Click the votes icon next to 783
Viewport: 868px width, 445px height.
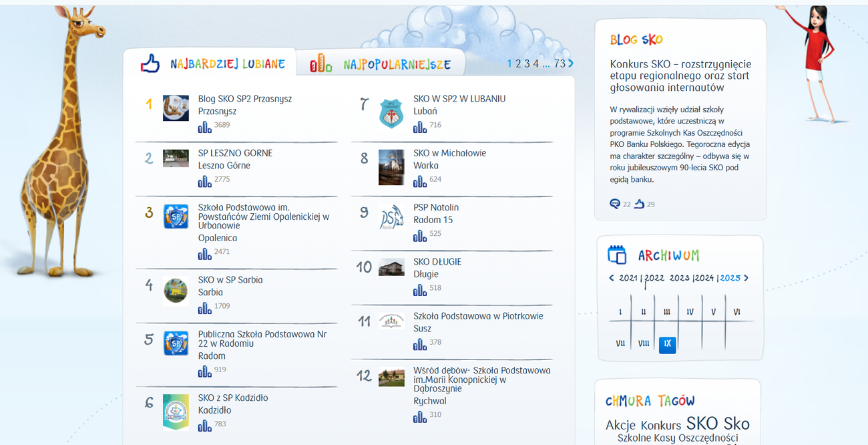pyautogui.click(x=205, y=426)
